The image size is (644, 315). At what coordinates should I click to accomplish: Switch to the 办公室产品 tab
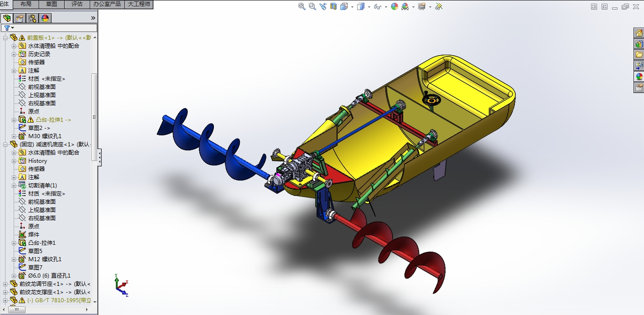point(107,4)
